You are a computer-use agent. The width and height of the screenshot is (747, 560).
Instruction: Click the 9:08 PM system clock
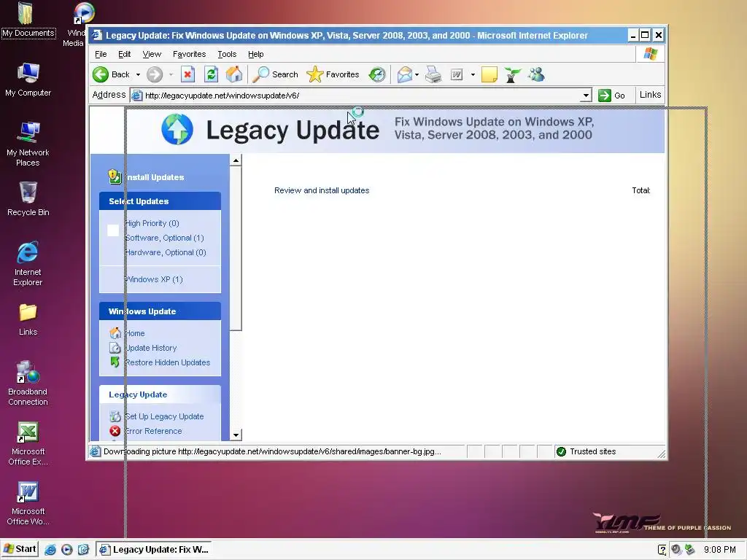click(720, 550)
